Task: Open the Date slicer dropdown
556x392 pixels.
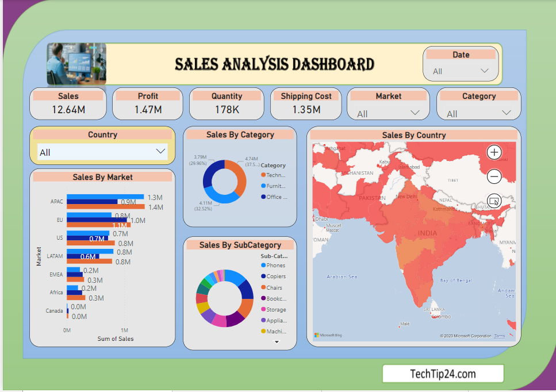Action: pos(484,71)
